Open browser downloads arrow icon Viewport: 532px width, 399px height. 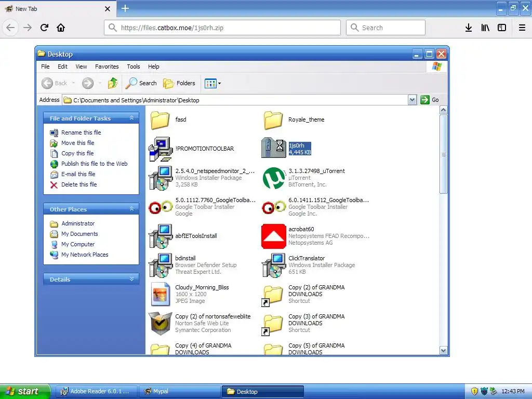tap(469, 28)
